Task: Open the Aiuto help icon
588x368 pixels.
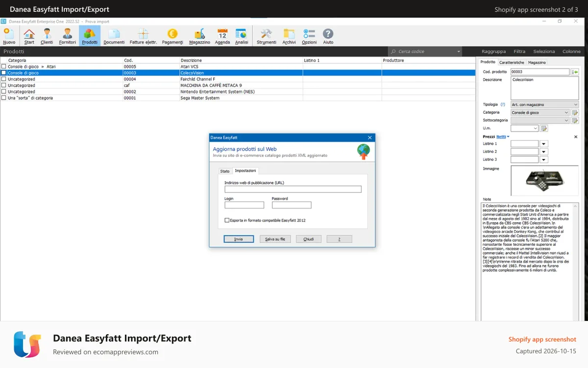Action: [x=328, y=36]
